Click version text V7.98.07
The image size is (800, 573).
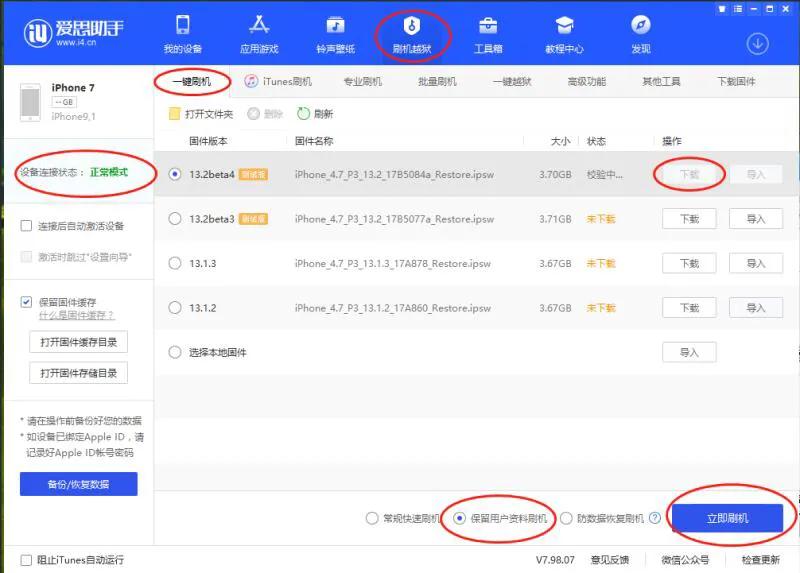click(x=555, y=560)
